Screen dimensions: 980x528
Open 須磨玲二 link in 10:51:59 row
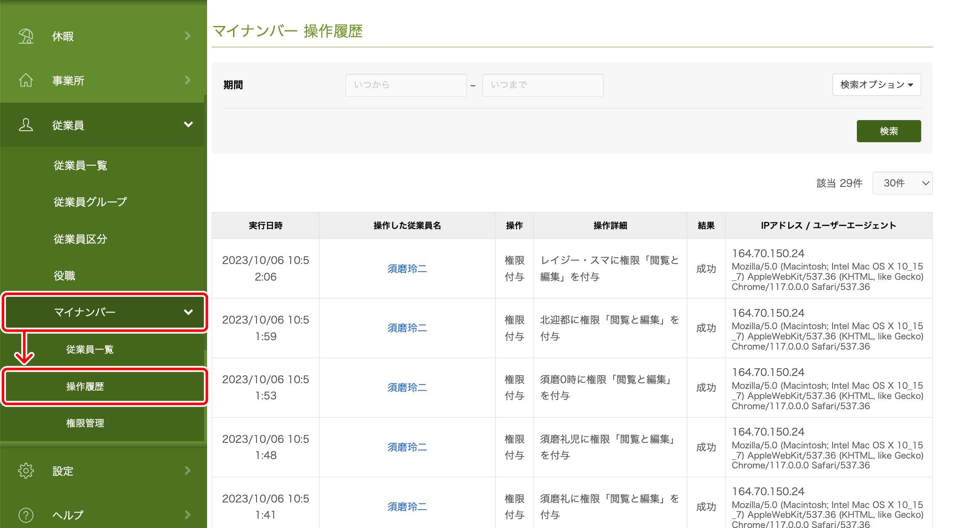[407, 328]
